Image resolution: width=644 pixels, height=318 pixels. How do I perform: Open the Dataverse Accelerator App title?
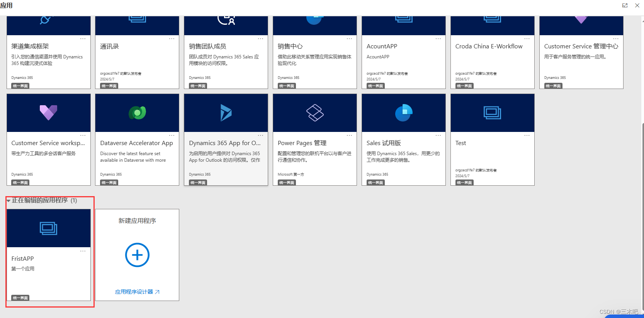click(x=136, y=143)
